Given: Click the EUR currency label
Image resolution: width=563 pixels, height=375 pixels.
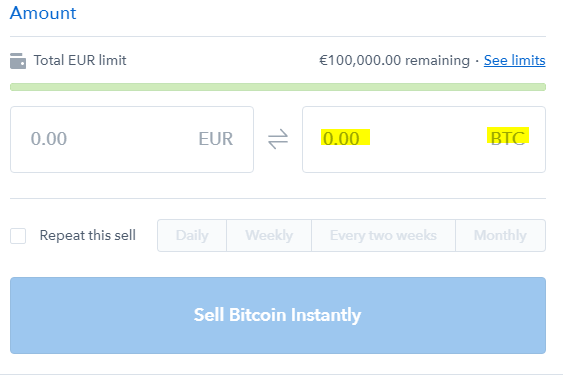Looking at the screenshot, I should tap(216, 139).
